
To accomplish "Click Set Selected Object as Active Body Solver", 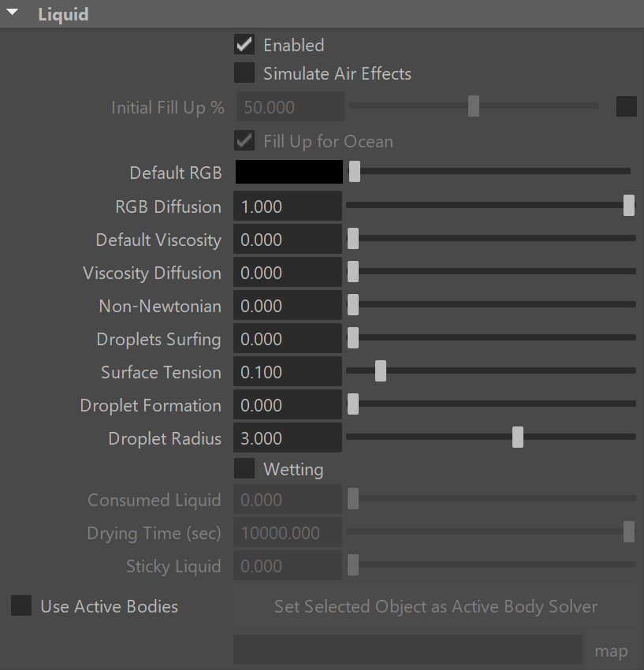I will point(435,606).
